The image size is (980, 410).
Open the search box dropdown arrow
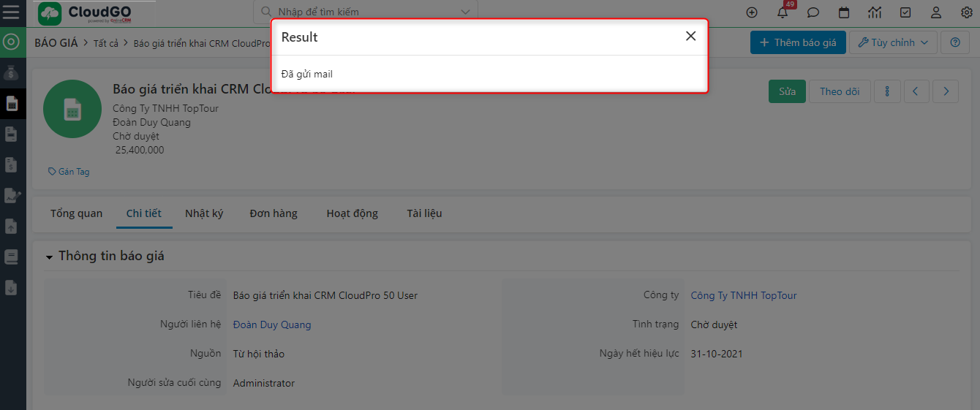pos(465,12)
